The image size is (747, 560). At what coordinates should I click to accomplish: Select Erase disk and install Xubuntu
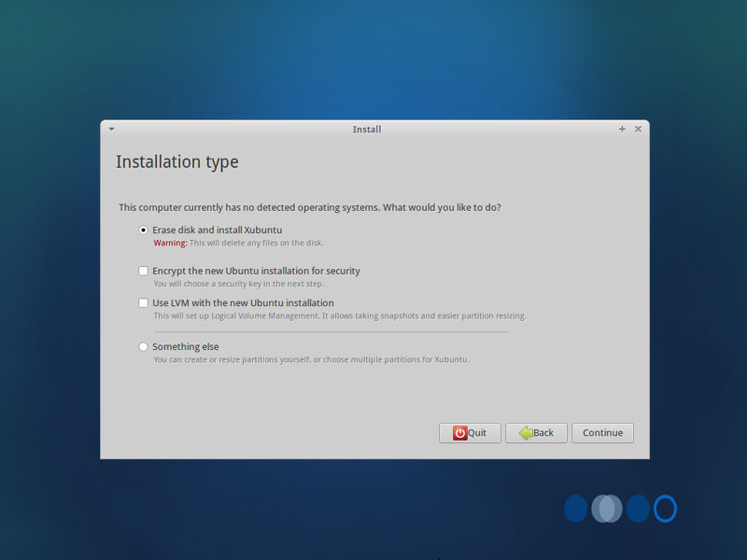[143, 230]
